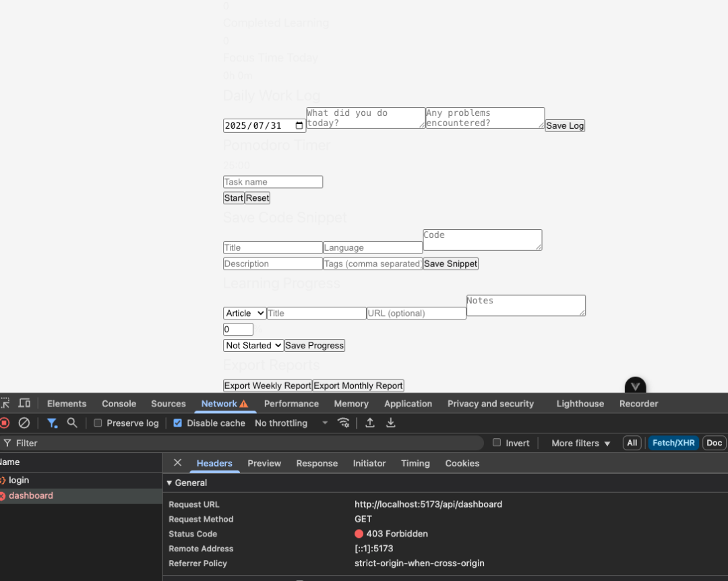Close the request details pane
The width and height of the screenshot is (728, 581).
[x=177, y=462]
